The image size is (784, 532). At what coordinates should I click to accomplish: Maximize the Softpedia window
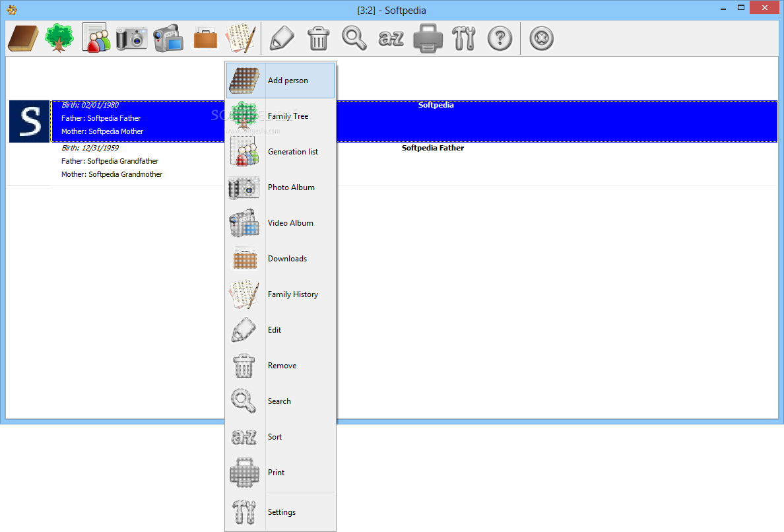tap(741, 7)
